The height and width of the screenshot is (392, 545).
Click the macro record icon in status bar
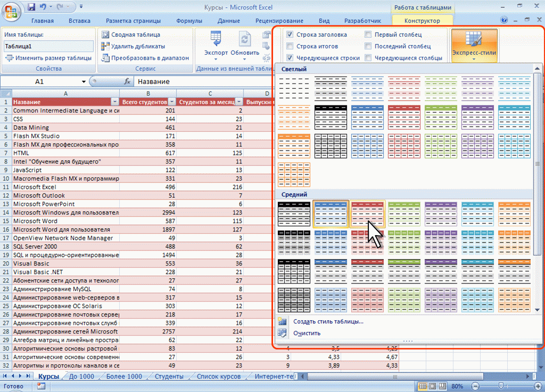pyautogui.click(x=41, y=386)
